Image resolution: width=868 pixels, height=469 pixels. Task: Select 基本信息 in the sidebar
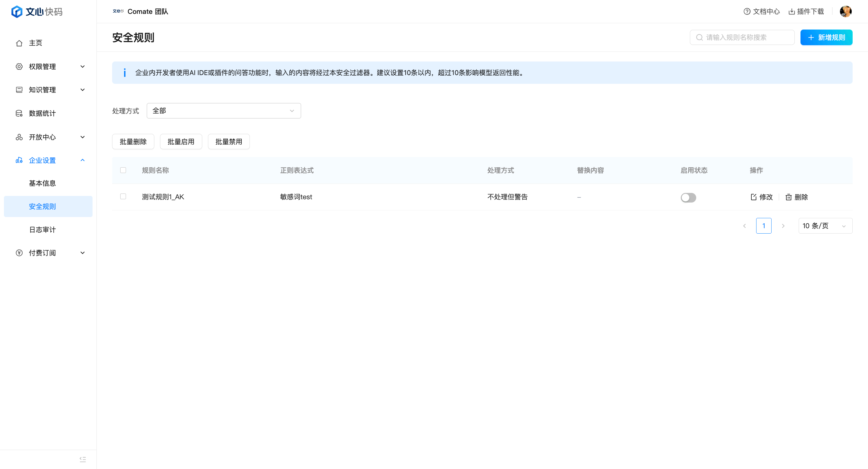pyautogui.click(x=42, y=183)
